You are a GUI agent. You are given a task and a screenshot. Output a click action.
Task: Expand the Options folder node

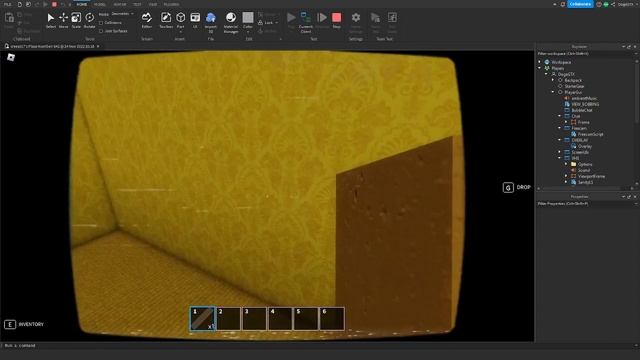coord(566,164)
